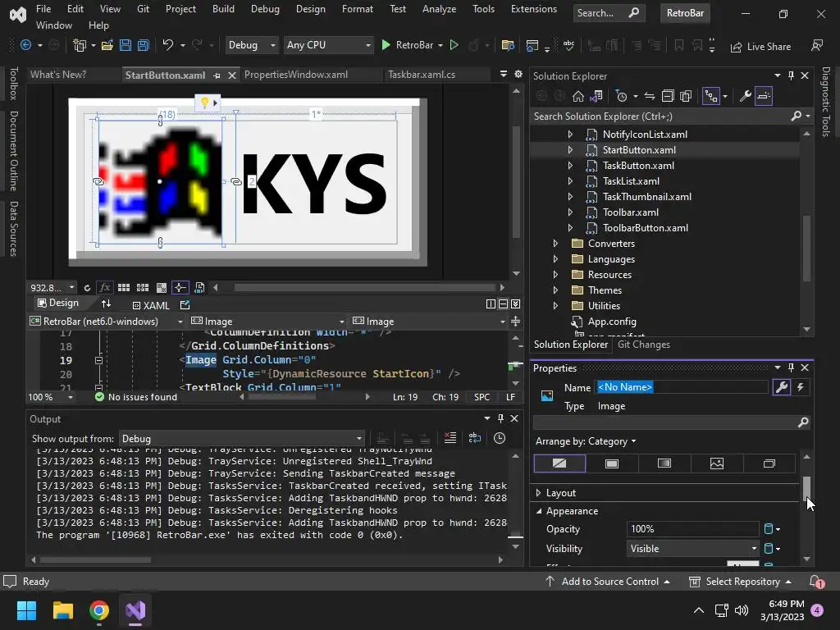This screenshot has height=630, width=840.
Task: Click the pop-out XAML icon
Action: pos(185,305)
